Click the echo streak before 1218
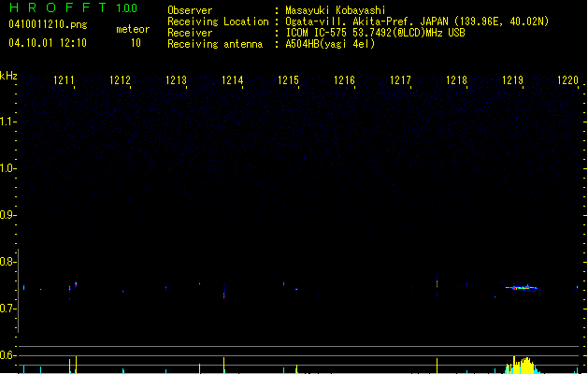 [437, 282]
